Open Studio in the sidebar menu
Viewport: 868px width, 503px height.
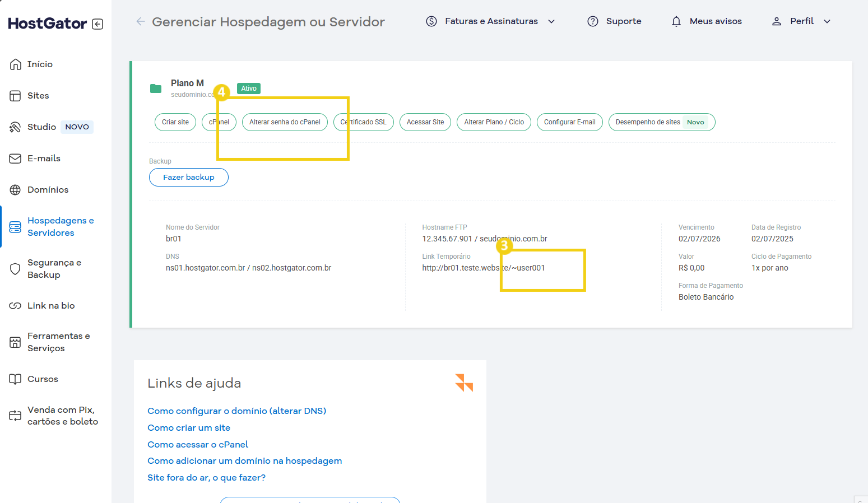[42, 127]
